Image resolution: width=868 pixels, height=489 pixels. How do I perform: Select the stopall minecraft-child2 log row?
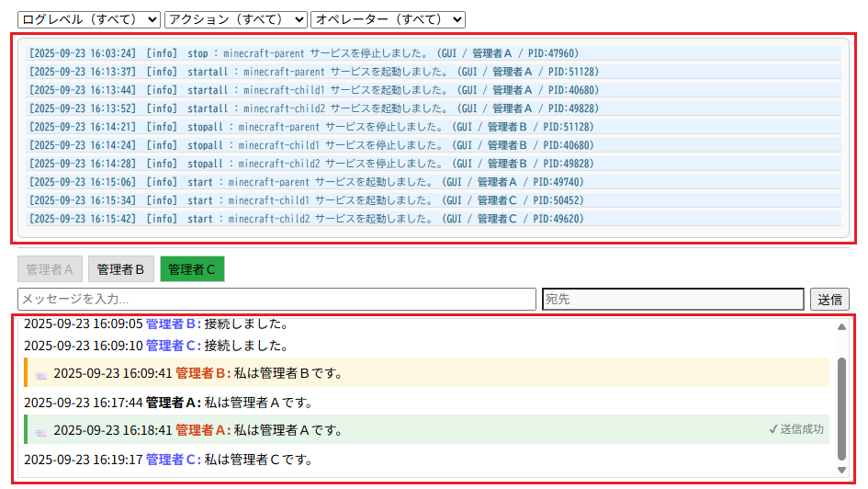[x=434, y=164]
